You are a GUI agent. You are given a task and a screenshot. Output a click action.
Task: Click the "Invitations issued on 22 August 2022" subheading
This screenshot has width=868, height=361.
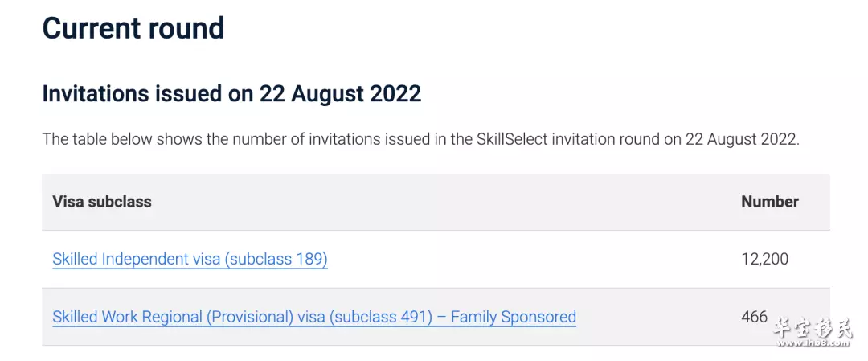pos(232,93)
